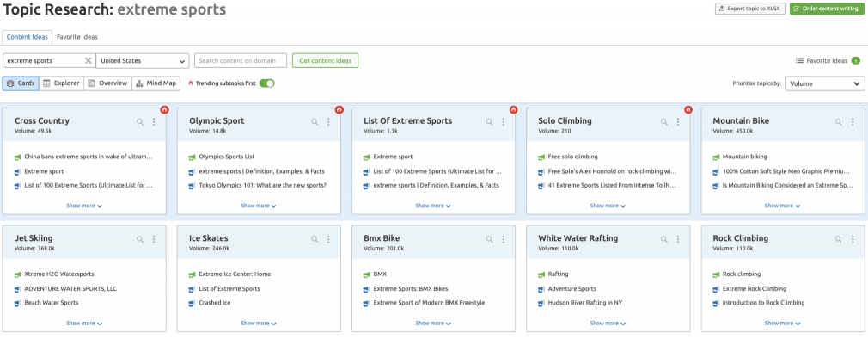Switch to the Favorite Ideas tab
Viewport: 868px width, 339px height.
pos(77,37)
